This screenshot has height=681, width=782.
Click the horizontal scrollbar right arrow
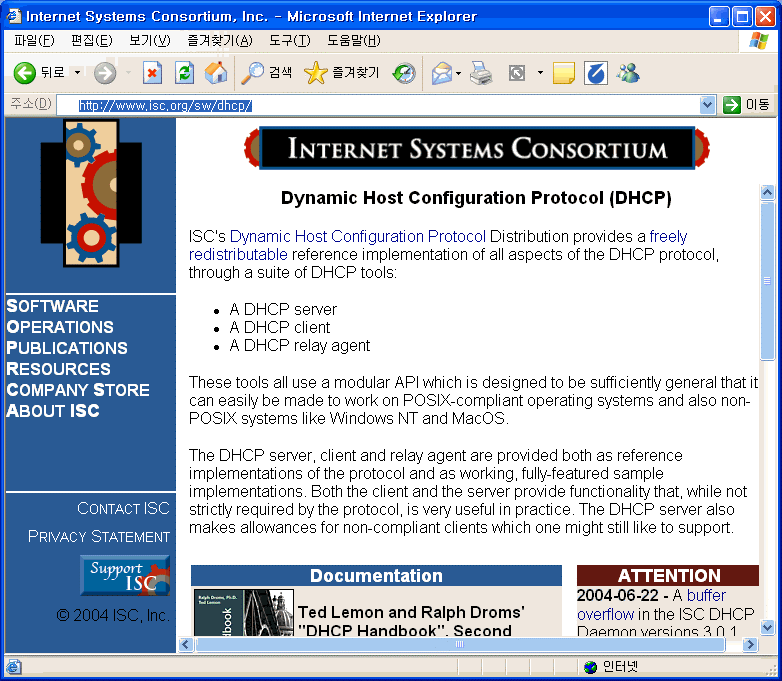pyautogui.click(x=750, y=645)
